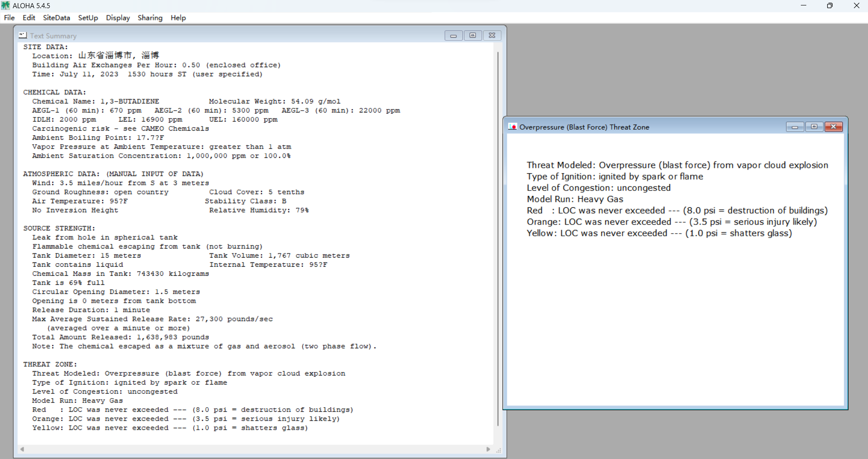
Task: Click "Release Duration: 1 minute" line
Action: pyautogui.click(x=91, y=310)
